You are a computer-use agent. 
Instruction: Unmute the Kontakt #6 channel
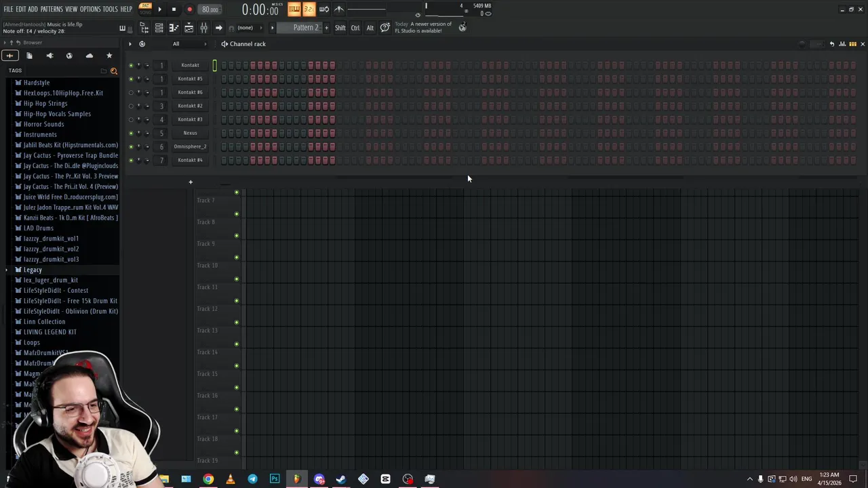(x=131, y=92)
